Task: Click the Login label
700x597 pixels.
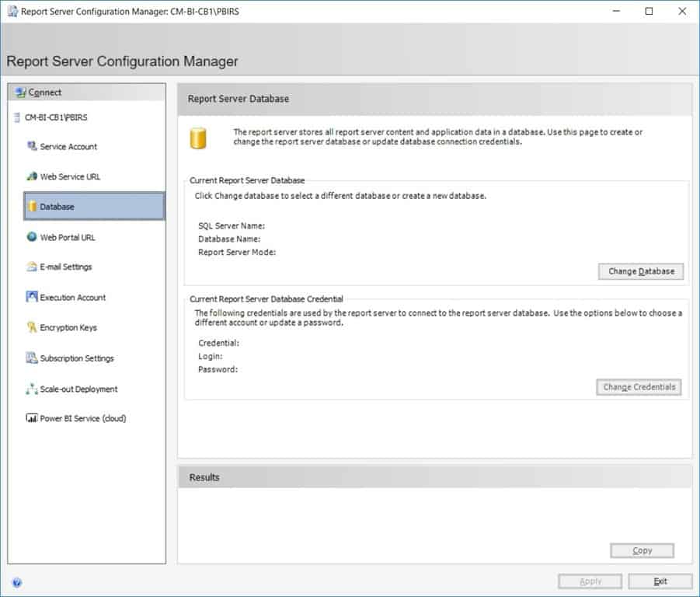Action: pos(211,356)
